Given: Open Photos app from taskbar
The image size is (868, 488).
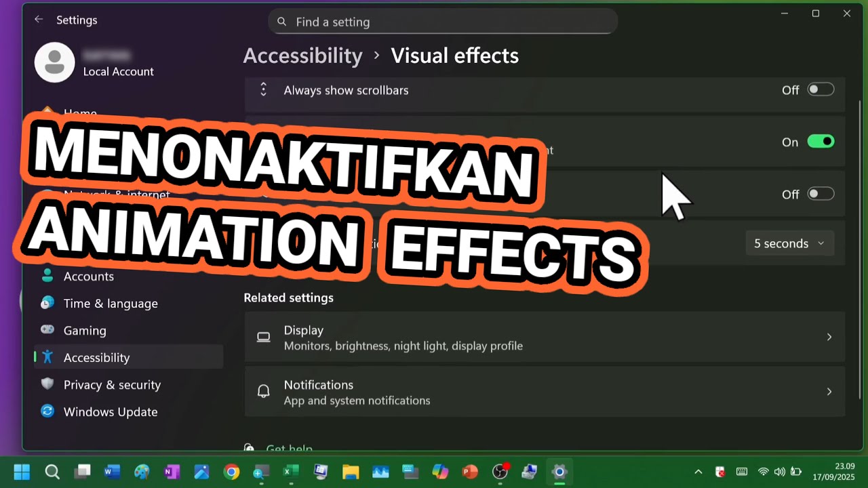Looking at the screenshot, I should coord(201,472).
